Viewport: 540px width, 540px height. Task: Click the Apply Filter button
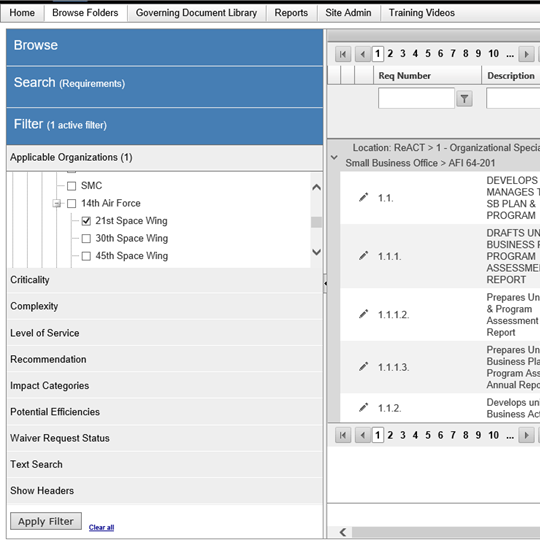pos(46,521)
